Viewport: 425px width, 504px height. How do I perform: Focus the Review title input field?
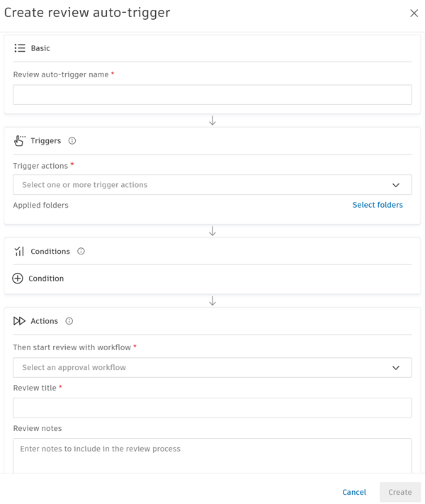coord(212,408)
